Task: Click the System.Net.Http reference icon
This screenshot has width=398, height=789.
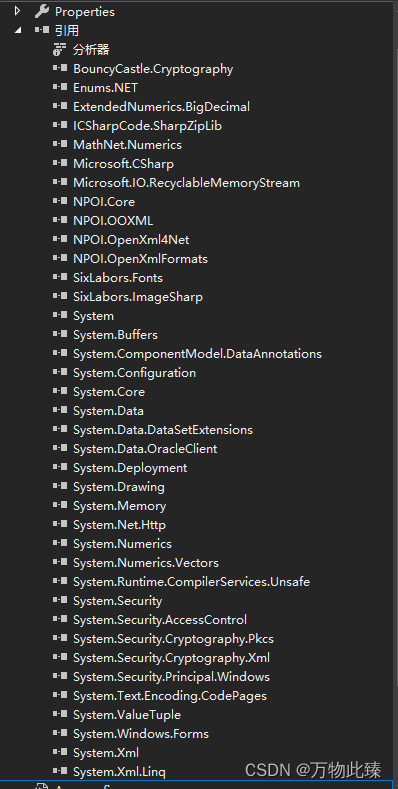Action: 60,525
